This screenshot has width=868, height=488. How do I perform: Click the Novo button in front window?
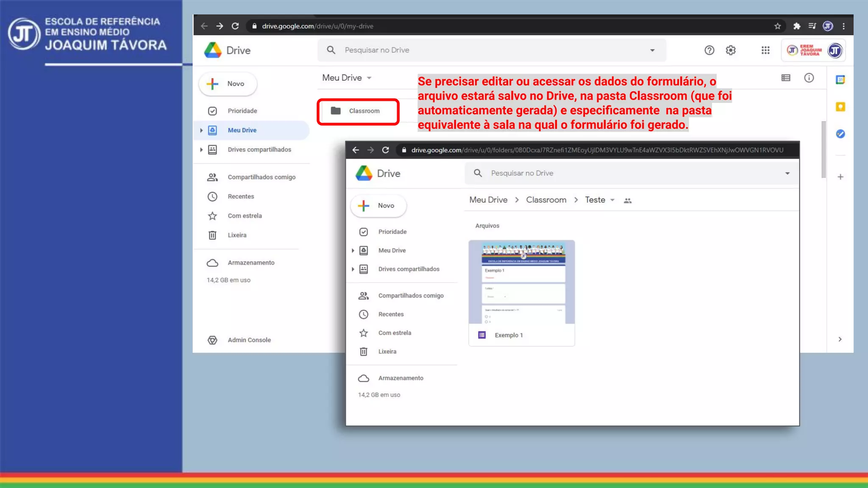[378, 206]
